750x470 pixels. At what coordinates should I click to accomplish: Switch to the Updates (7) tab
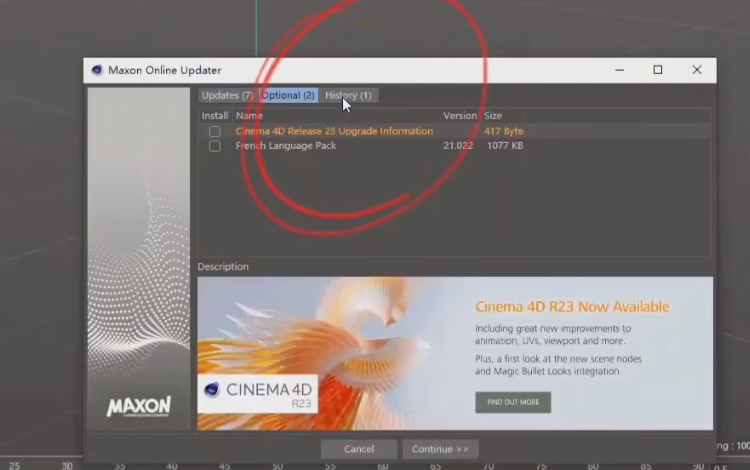[x=227, y=96]
